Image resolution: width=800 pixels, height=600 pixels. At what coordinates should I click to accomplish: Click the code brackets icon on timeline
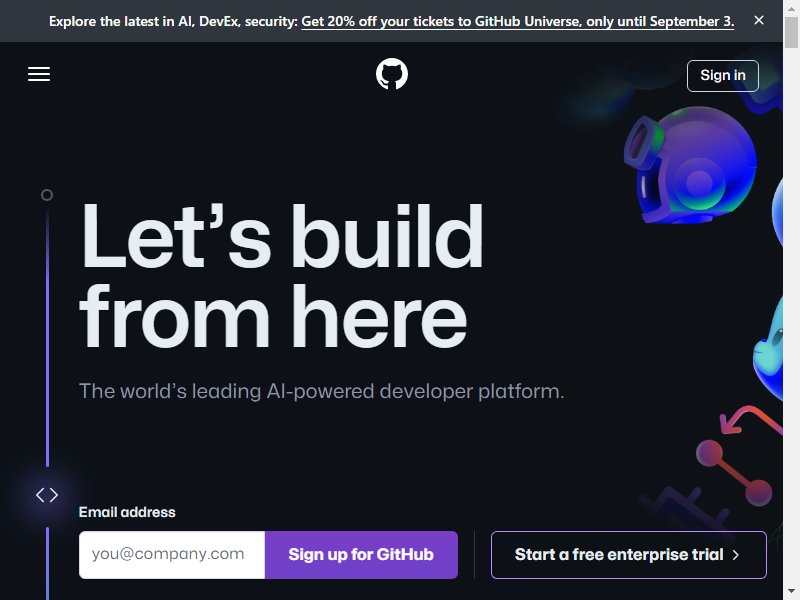coord(47,494)
